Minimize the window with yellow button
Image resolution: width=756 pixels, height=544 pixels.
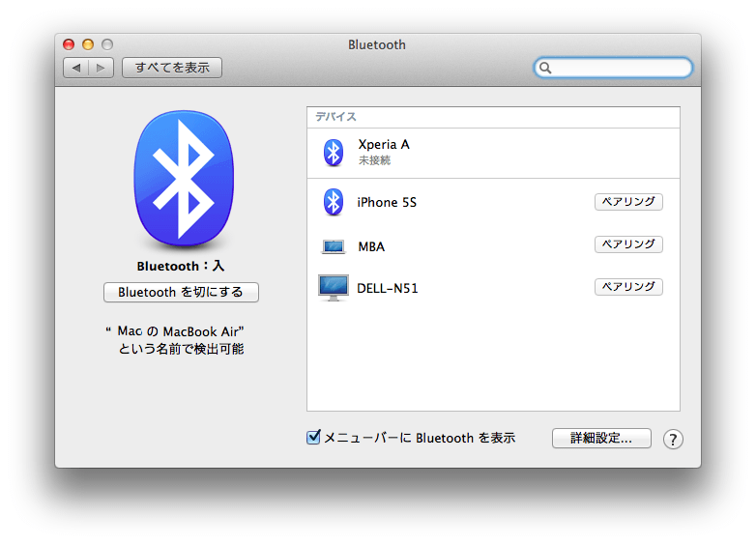[88, 44]
